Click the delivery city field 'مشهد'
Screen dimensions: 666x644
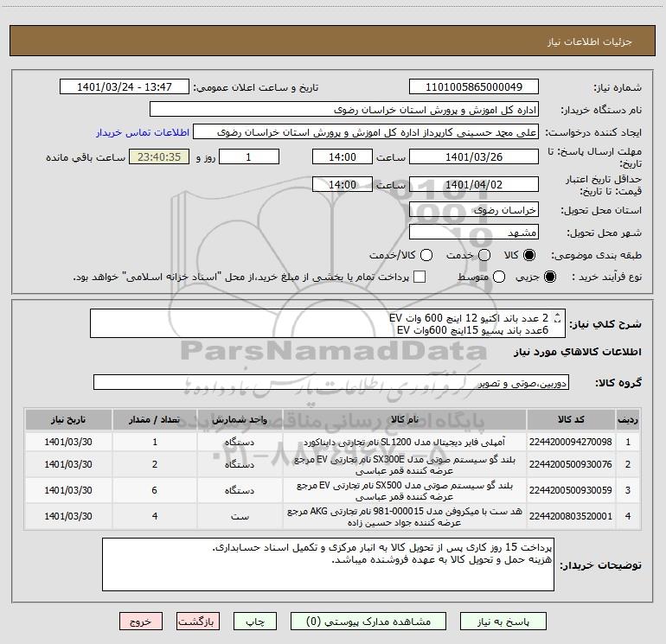[474, 233]
